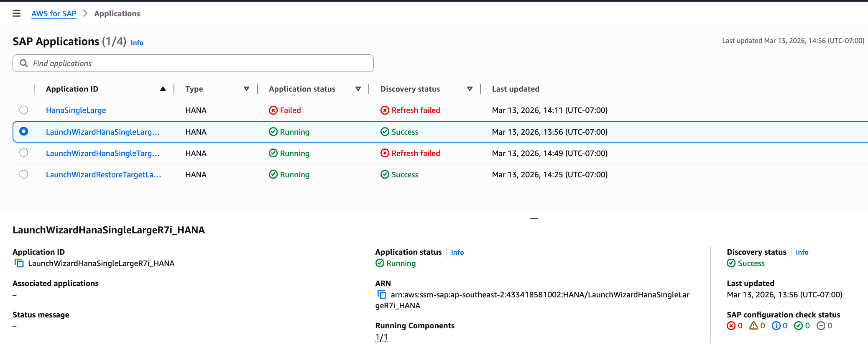Click the Discovery status column header label

(x=410, y=89)
